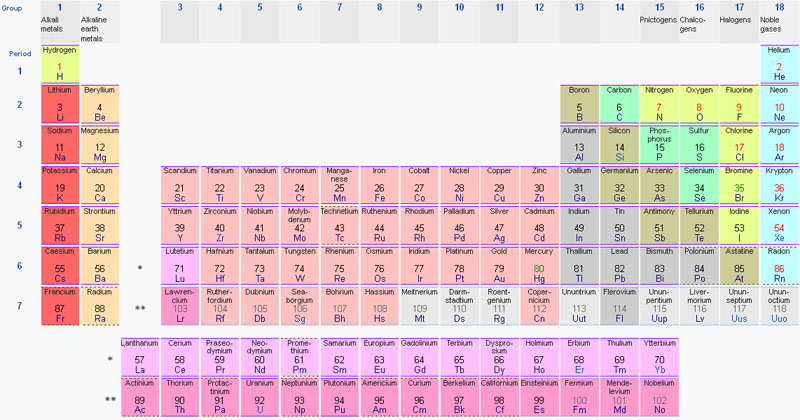The image size is (800, 420).
Task: Click the Group 1 header number
Action: pos(60,8)
